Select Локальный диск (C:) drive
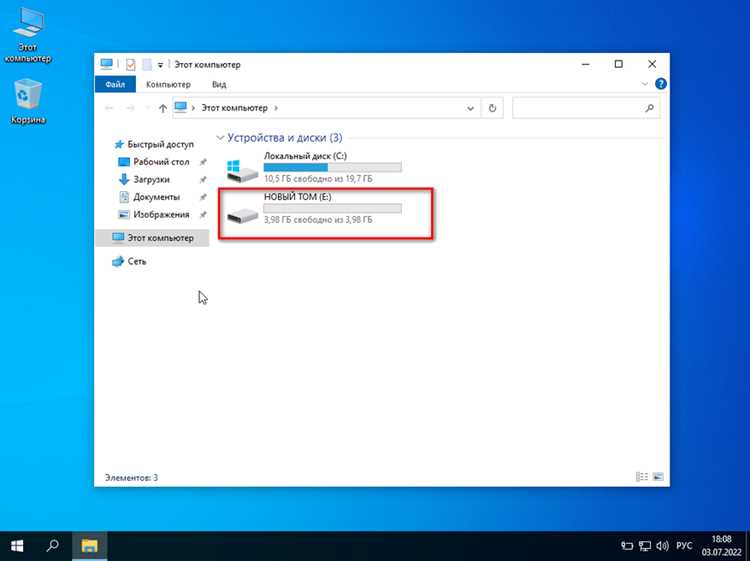 (x=314, y=167)
